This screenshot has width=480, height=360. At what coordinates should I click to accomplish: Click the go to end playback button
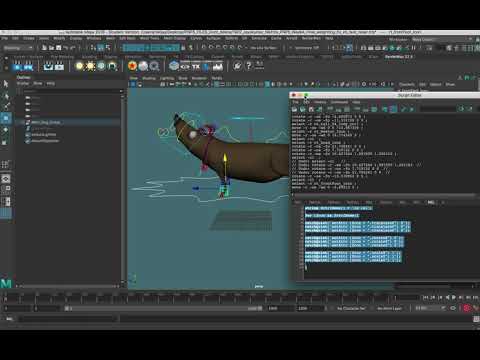pyautogui.click(x=476, y=297)
